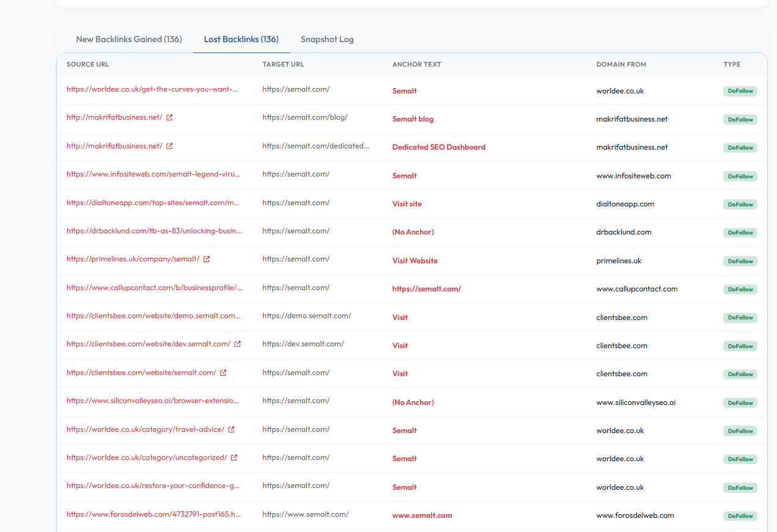Viewport: 777px width, 532px height.
Task: Open worldee.co.uk/get-the-curves-you-want source link
Action: (x=153, y=89)
